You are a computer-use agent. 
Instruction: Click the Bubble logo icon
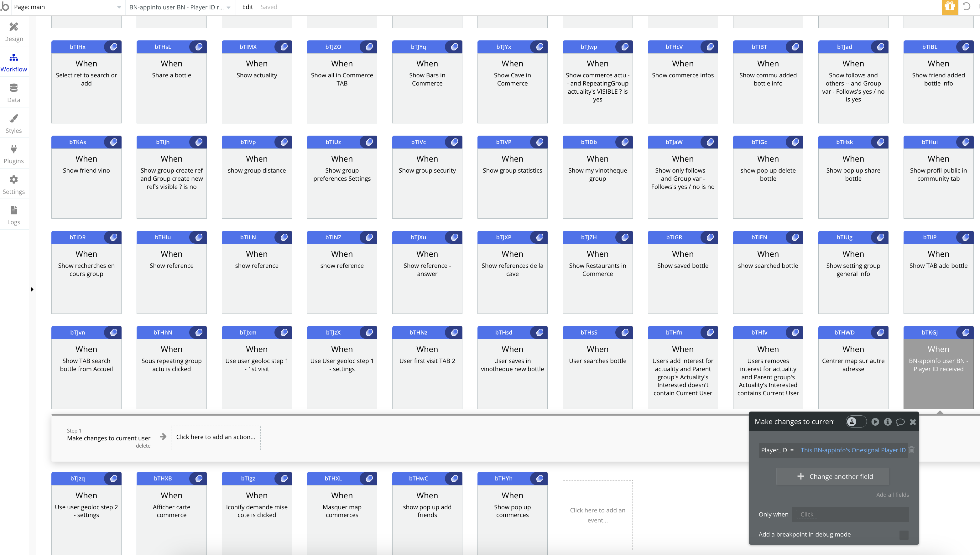click(x=5, y=7)
